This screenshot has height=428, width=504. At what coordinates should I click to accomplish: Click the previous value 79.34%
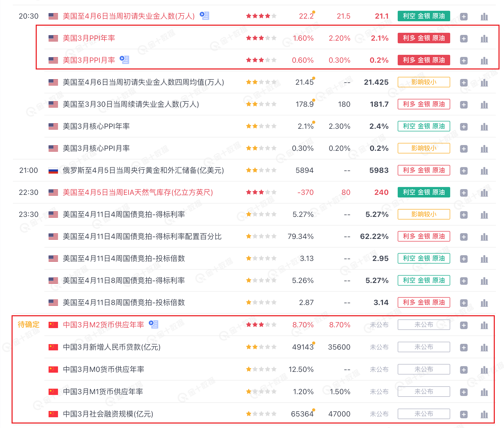[x=301, y=237]
